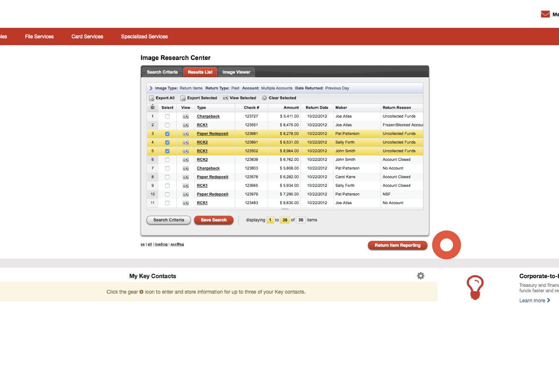Click the red lightbulb icon near Corporate-to section

(475, 287)
